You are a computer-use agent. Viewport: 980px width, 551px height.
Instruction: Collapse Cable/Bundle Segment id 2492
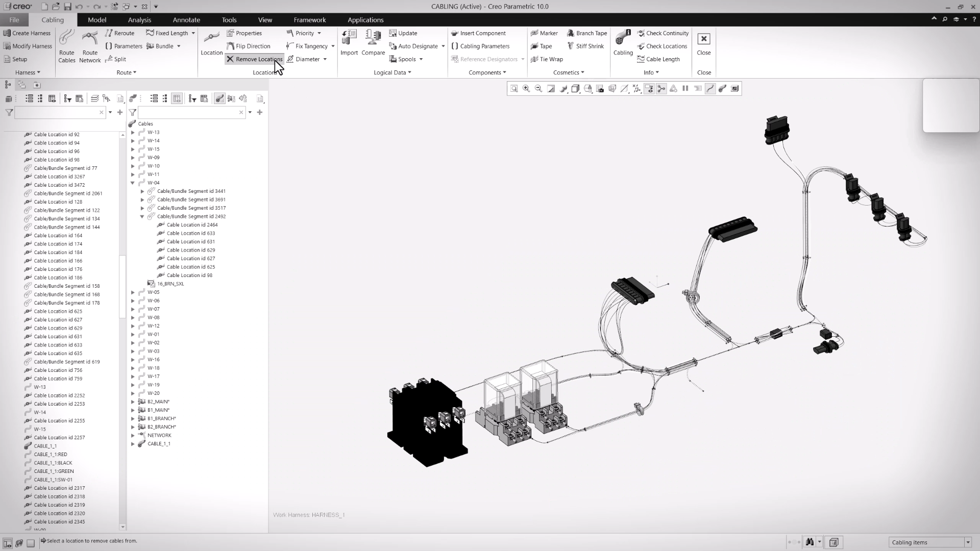142,216
